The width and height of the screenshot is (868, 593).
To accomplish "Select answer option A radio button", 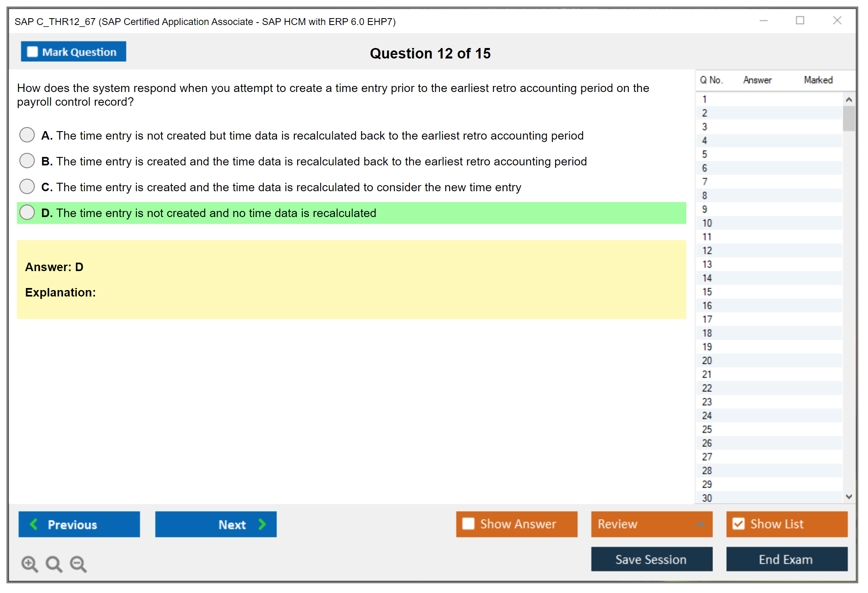I will click(27, 135).
